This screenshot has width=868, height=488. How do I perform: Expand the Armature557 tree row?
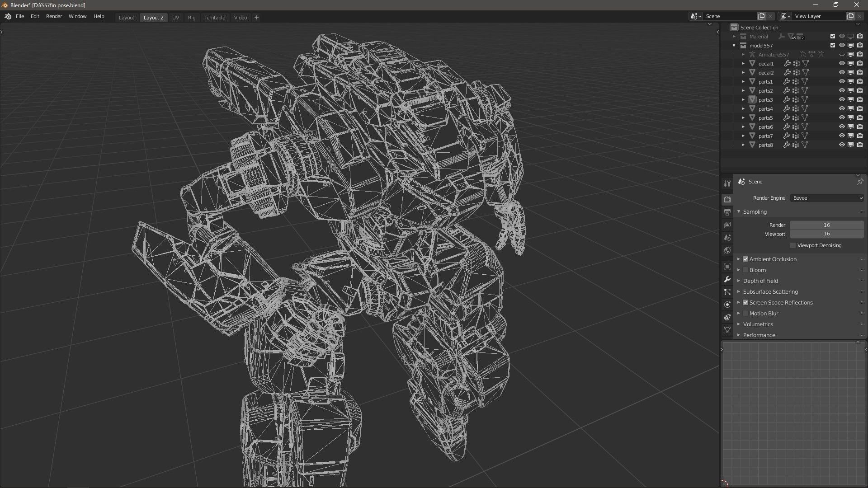743,55
